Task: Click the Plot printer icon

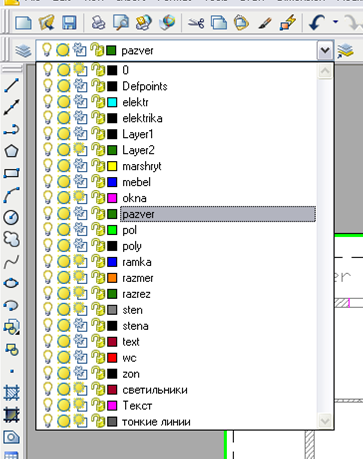Action: tap(98, 23)
